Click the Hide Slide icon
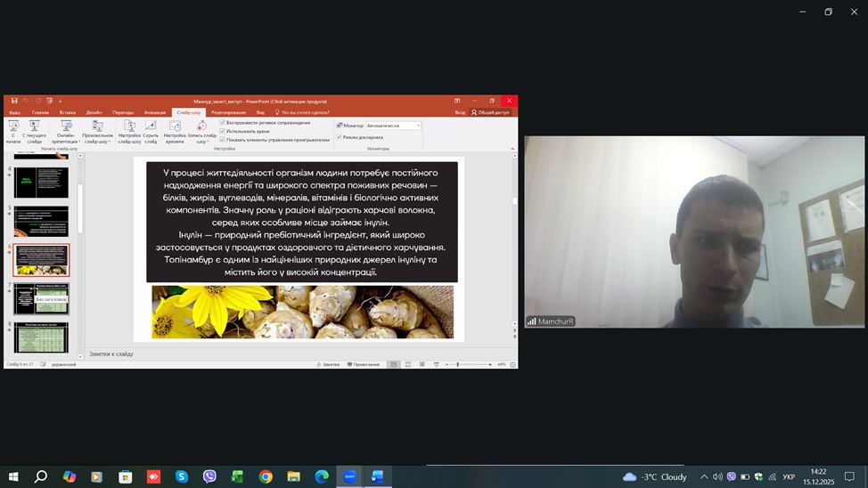This screenshot has height=488, width=868. pos(151,128)
